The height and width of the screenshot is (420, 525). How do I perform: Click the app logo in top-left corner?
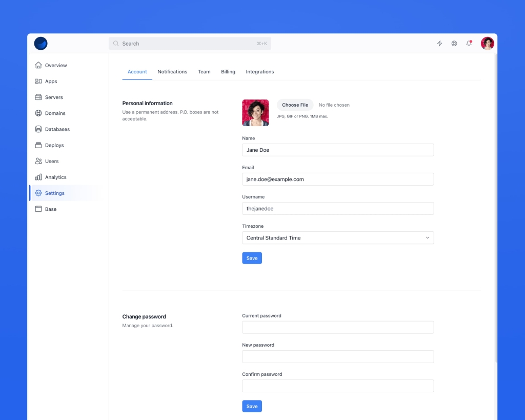tap(41, 44)
